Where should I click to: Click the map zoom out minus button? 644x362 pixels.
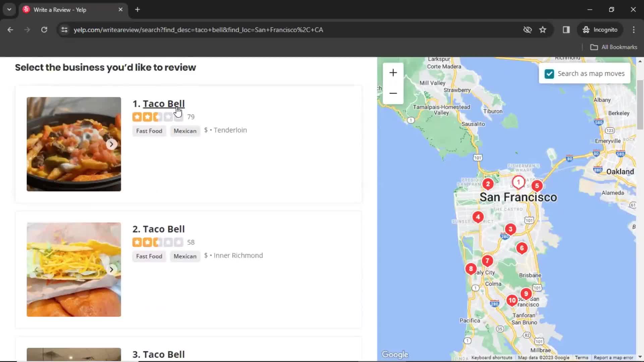393,93
